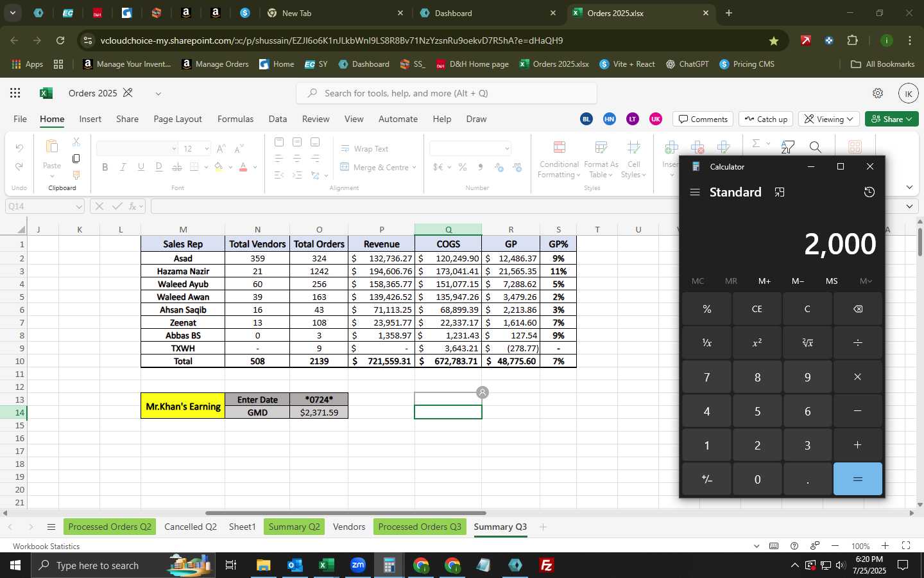The height and width of the screenshot is (578, 924).
Task: Click the Calculator equals button
Action: coord(858,479)
